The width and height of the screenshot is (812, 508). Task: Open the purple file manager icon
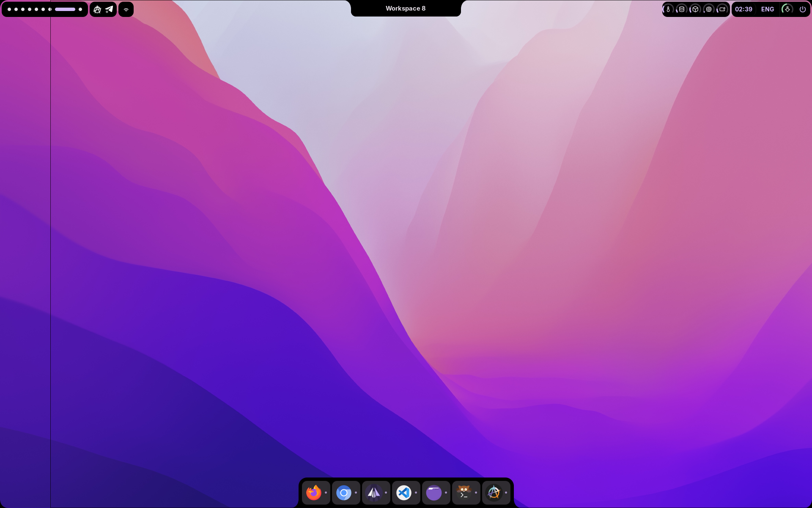point(433,492)
